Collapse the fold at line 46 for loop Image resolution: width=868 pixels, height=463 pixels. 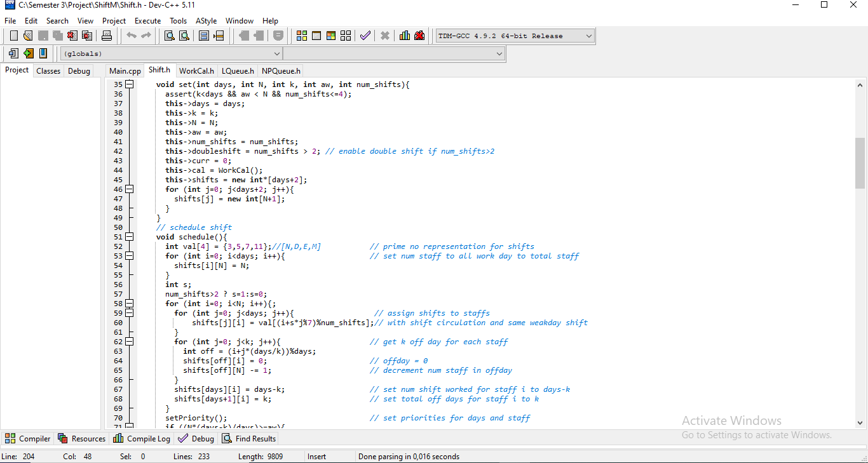(x=130, y=189)
